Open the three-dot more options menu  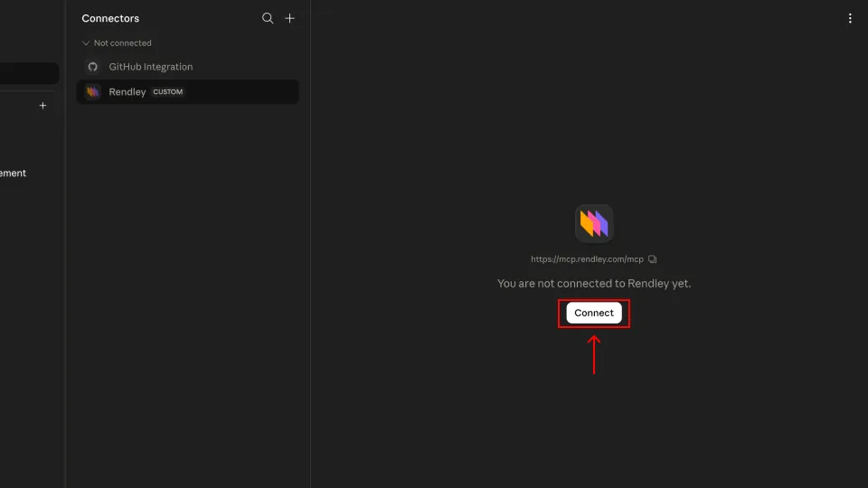click(x=850, y=18)
